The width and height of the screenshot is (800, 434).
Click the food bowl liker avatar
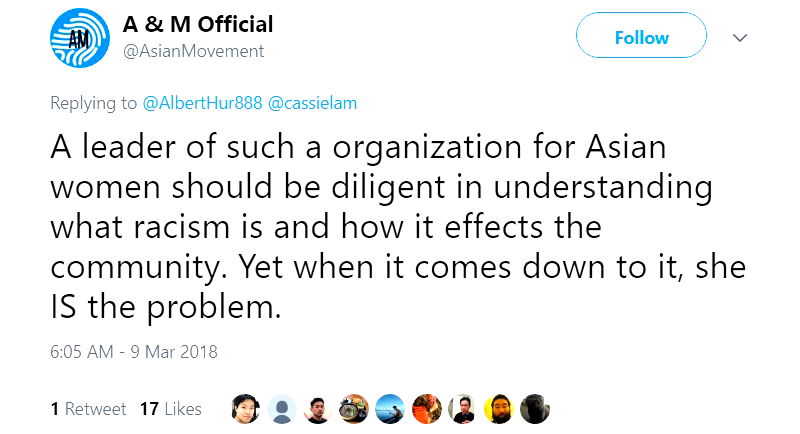pyautogui.click(x=354, y=408)
